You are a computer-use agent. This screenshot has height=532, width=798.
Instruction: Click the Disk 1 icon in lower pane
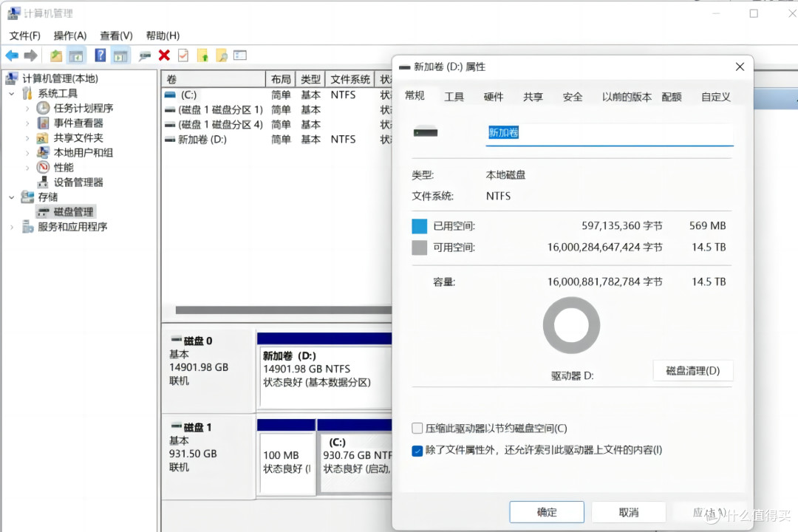coord(176,426)
